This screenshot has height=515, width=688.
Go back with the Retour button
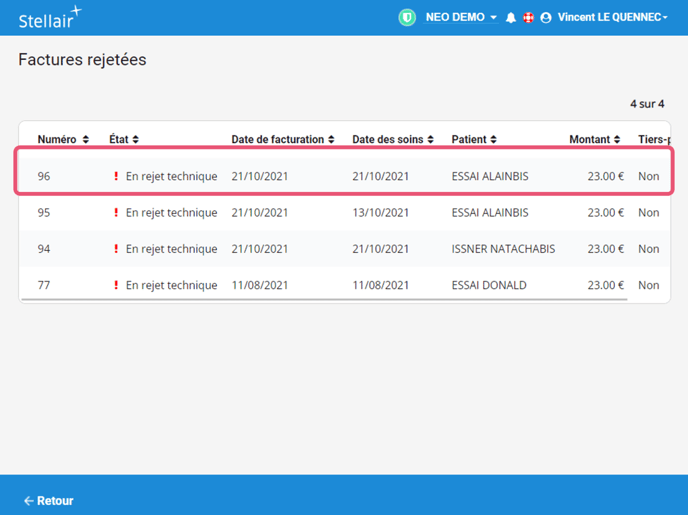[49, 501]
